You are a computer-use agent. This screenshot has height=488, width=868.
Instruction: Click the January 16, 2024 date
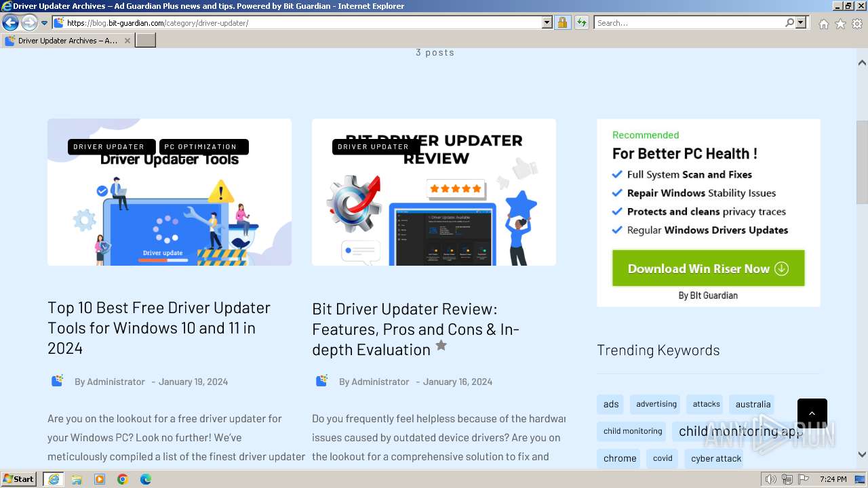click(458, 382)
